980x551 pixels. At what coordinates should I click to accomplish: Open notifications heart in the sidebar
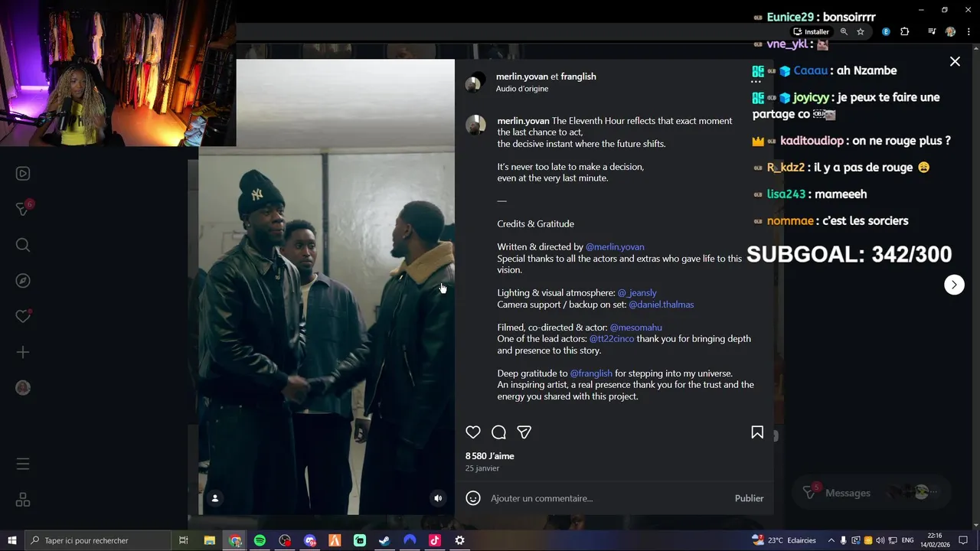point(23,316)
